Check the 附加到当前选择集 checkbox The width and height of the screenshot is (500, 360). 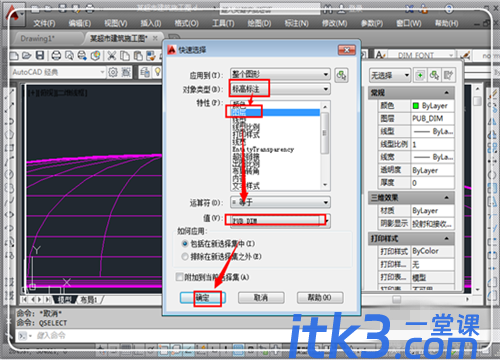point(180,277)
